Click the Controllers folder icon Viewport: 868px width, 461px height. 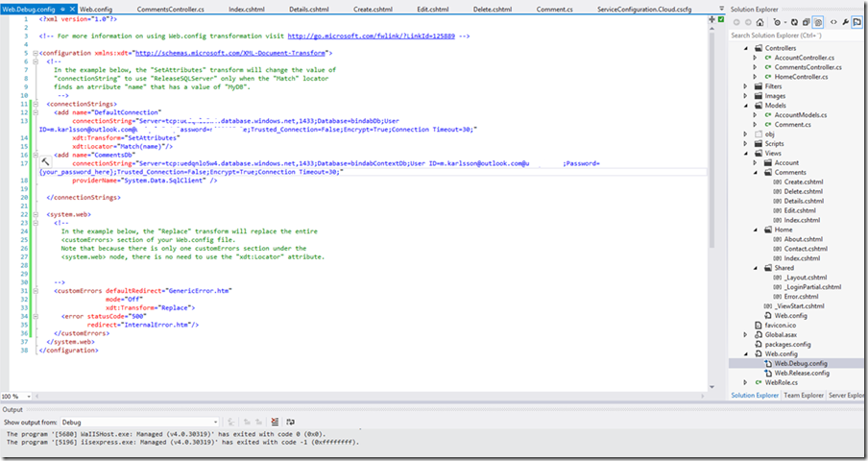(759, 48)
